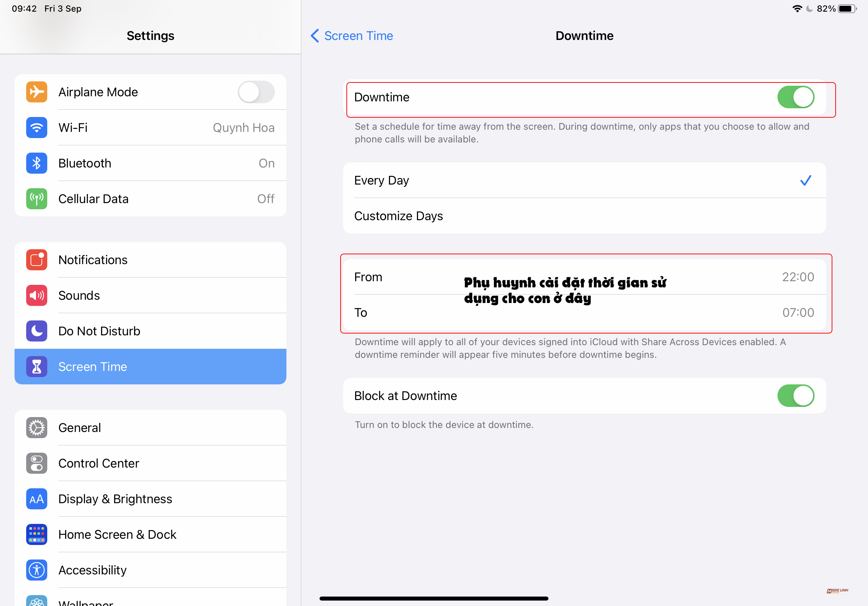The image size is (868, 606).
Task: Select the Screen Time hourglass icon
Action: pos(36,367)
